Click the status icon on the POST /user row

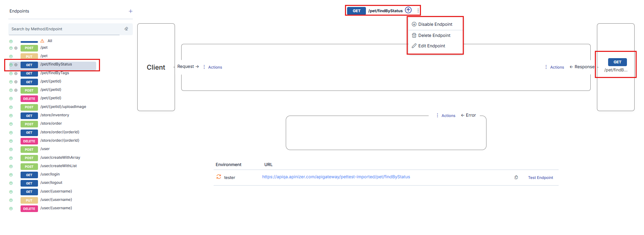(x=11, y=149)
